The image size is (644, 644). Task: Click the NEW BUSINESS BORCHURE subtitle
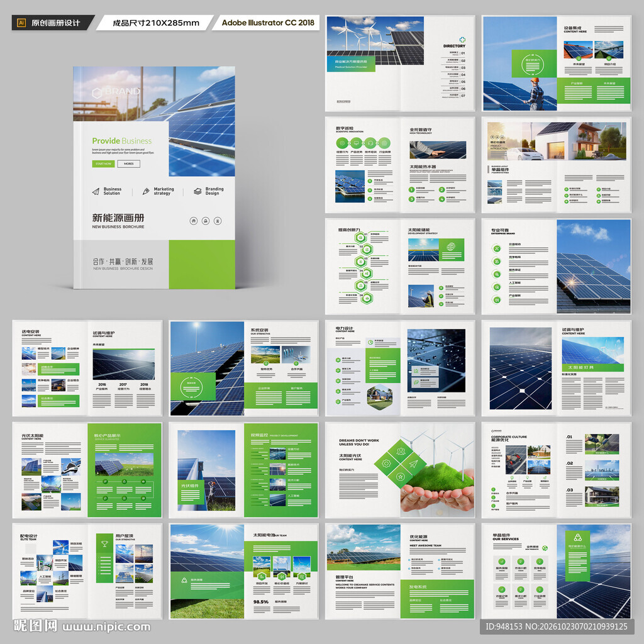click(x=118, y=226)
